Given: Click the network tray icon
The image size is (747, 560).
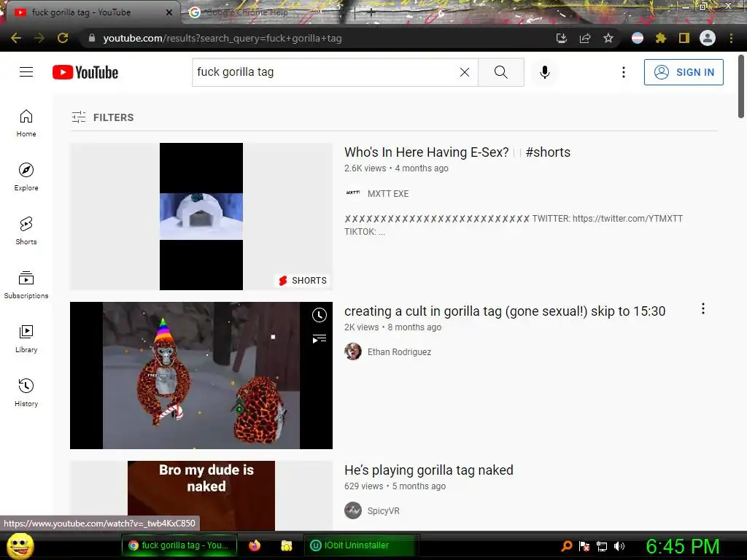Looking at the screenshot, I should 602,546.
